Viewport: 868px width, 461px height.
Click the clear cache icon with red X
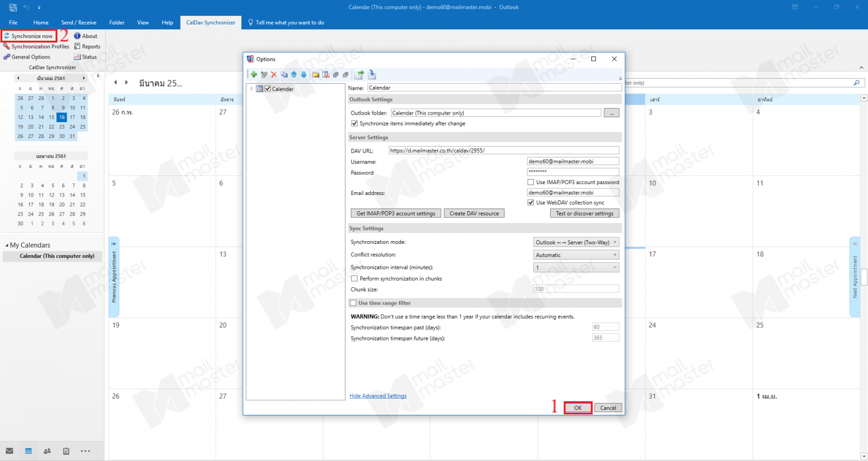[x=325, y=74]
